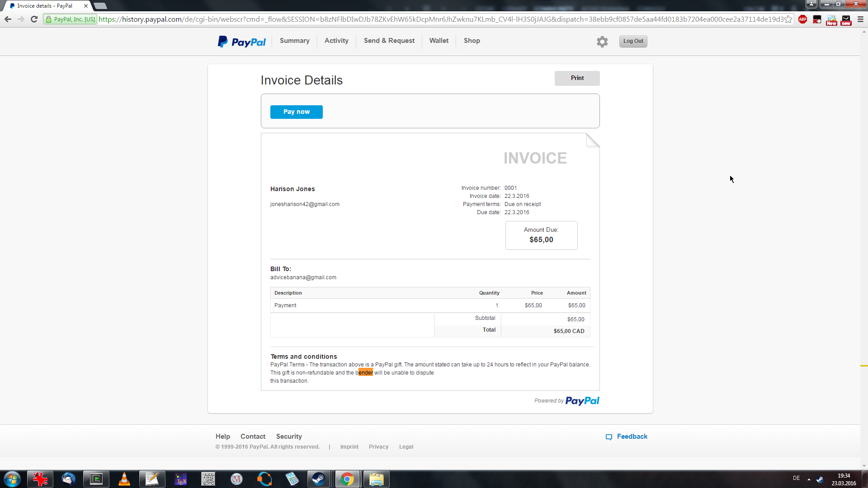The width and height of the screenshot is (868, 488).
Task: Click the Adblock Plus extension icon
Action: [x=802, y=19]
